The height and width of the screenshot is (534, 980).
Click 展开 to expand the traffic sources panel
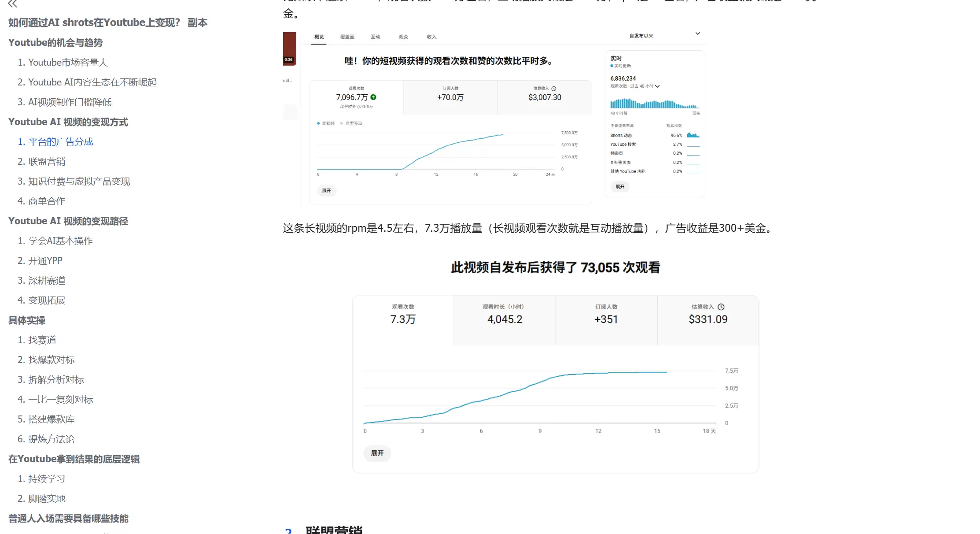click(620, 187)
